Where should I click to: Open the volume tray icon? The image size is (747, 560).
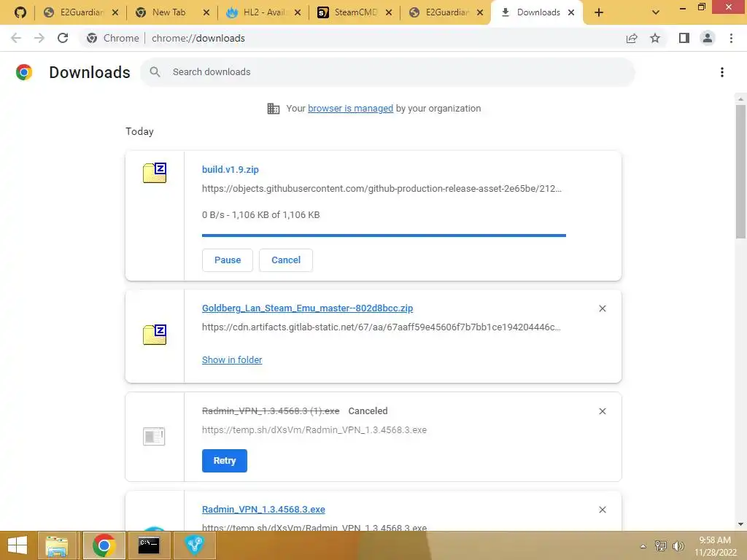point(678,545)
